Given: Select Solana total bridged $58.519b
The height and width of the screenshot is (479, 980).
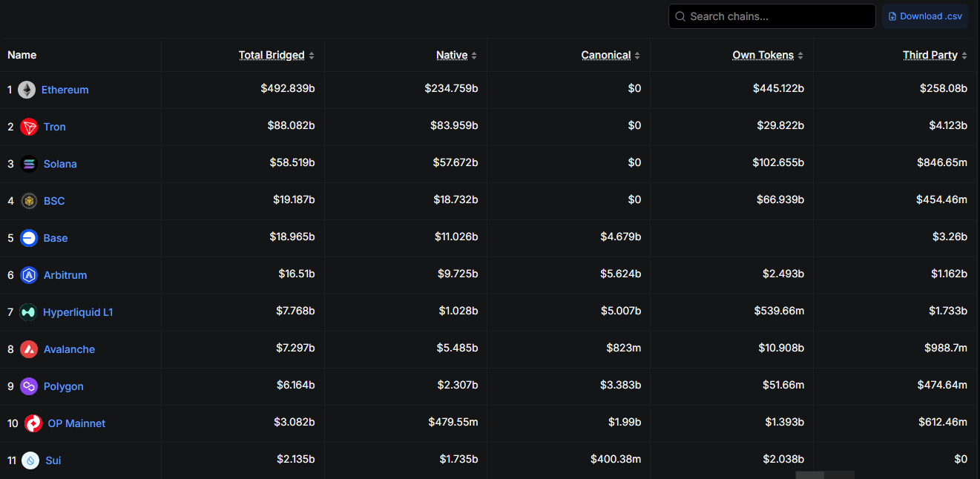Looking at the screenshot, I should click(292, 162).
